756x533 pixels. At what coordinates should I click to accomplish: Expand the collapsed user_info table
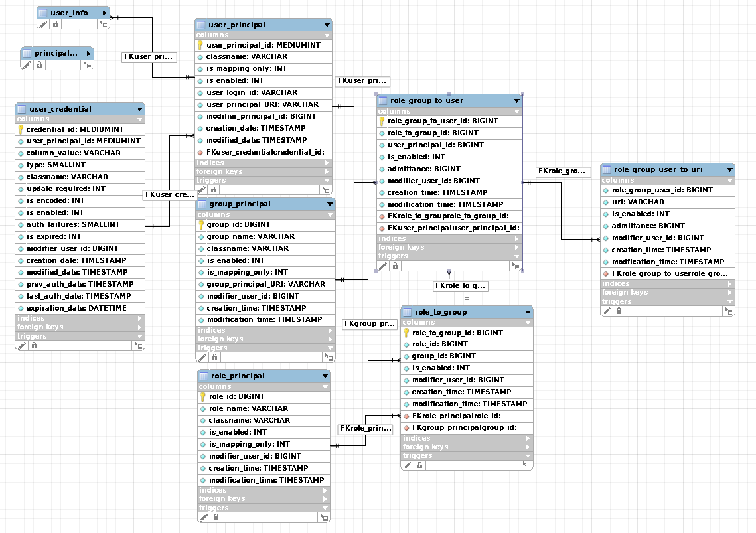coord(105,13)
